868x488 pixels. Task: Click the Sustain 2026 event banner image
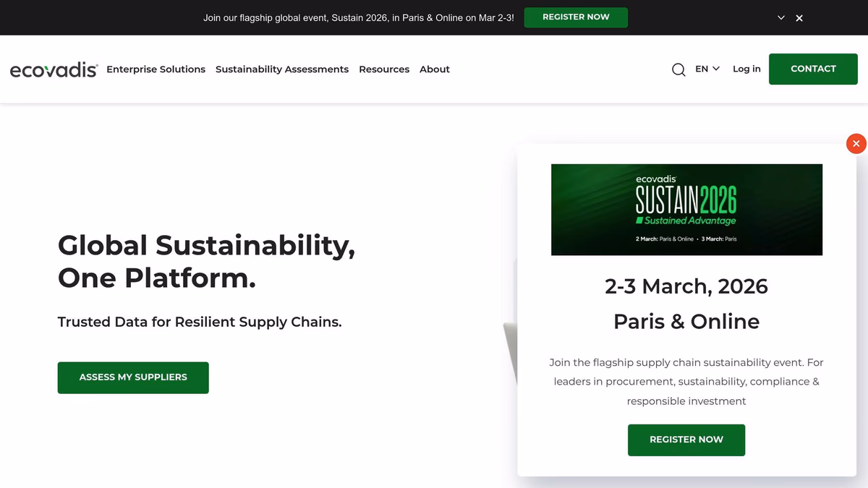[686, 210]
